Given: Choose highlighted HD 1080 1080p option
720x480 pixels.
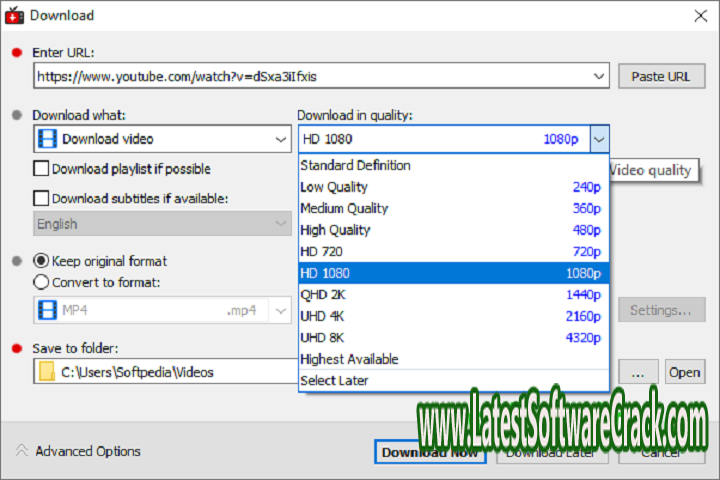Looking at the screenshot, I should [x=454, y=273].
